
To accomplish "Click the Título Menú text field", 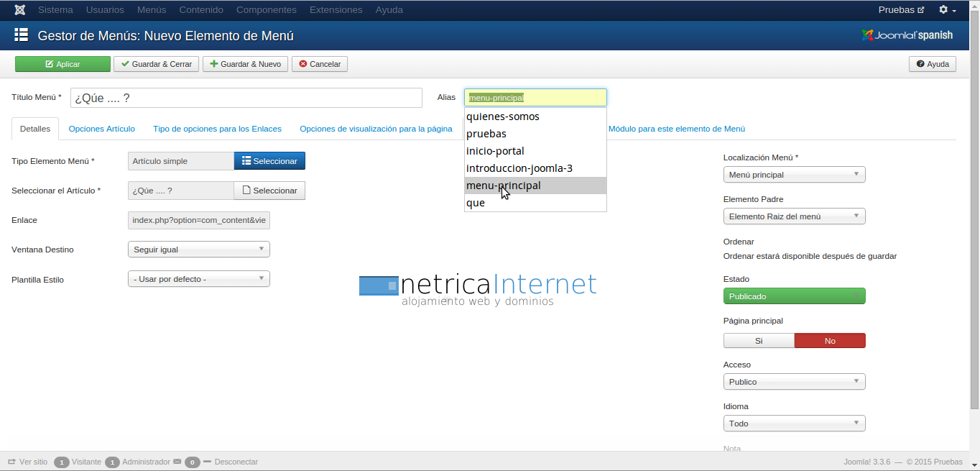I will click(x=246, y=98).
